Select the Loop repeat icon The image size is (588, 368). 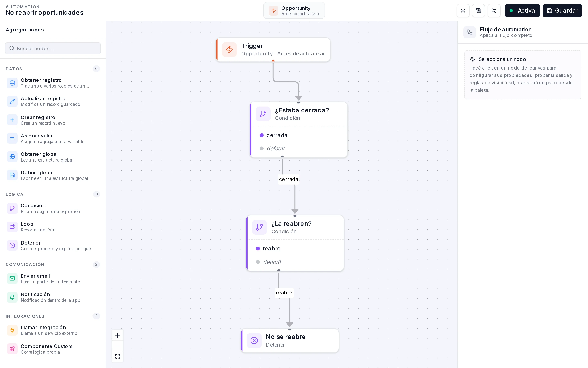click(x=12, y=227)
